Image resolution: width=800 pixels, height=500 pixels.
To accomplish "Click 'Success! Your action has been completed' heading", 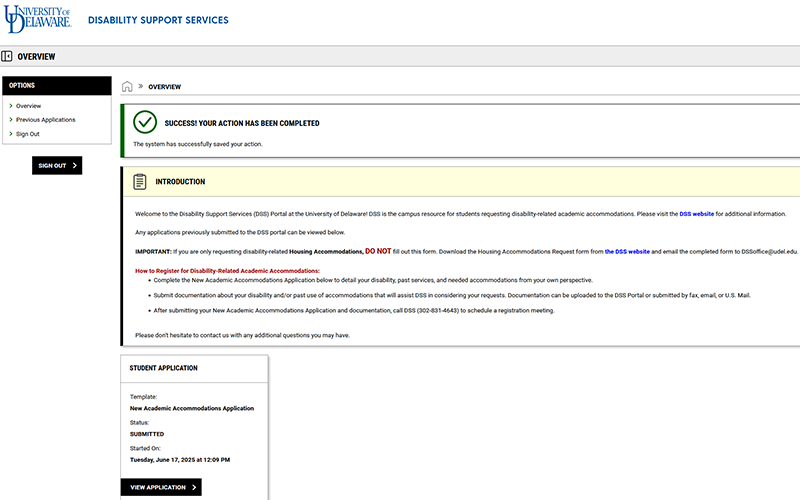I will pyautogui.click(x=242, y=123).
